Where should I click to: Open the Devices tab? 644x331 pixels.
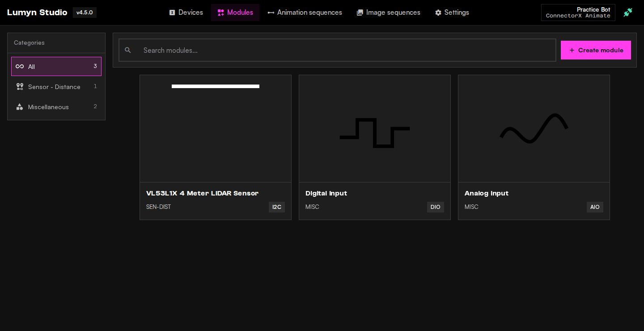pos(186,13)
